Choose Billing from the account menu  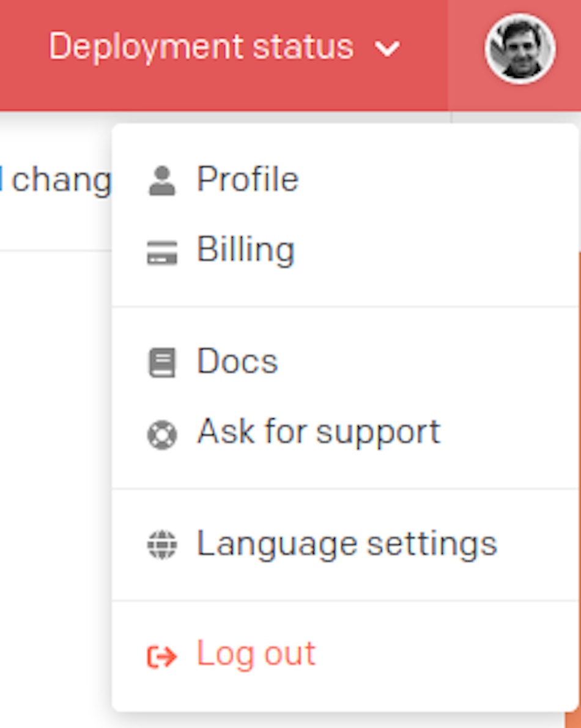point(245,248)
